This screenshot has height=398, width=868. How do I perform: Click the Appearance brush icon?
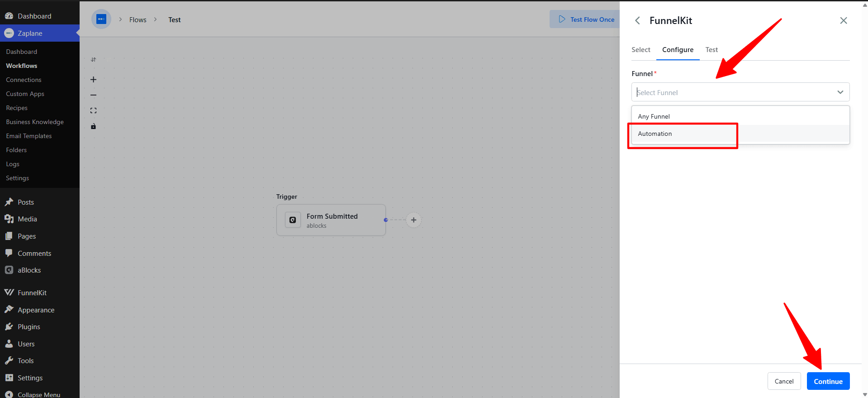pyautogui.click(x=9, y=310)
